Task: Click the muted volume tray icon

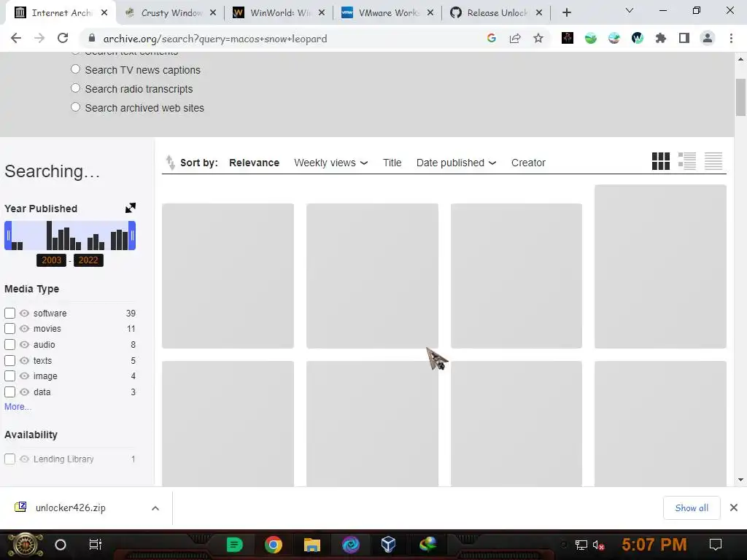Action: pyautogui.click(x=598, y=545)
